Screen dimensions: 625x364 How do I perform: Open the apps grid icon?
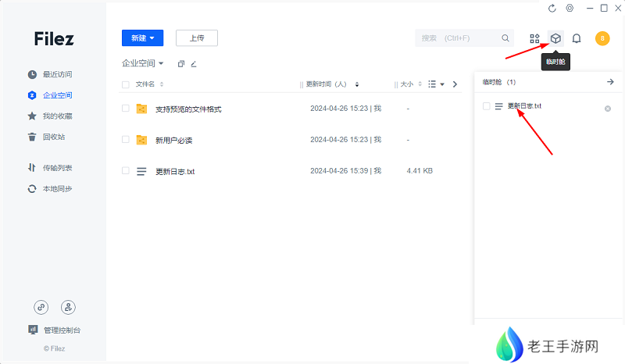(534, 38)
